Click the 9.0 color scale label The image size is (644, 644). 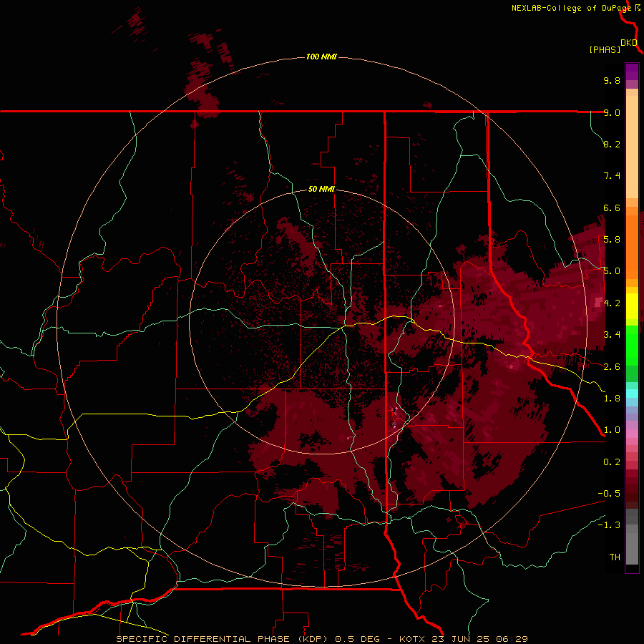pyautogui.click(x=612, y=112)
